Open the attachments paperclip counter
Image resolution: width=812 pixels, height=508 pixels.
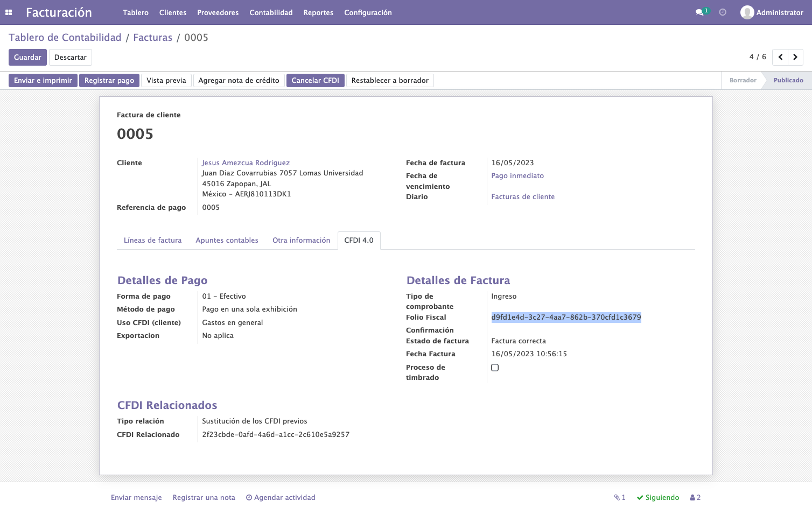click(x=620, y=498)
